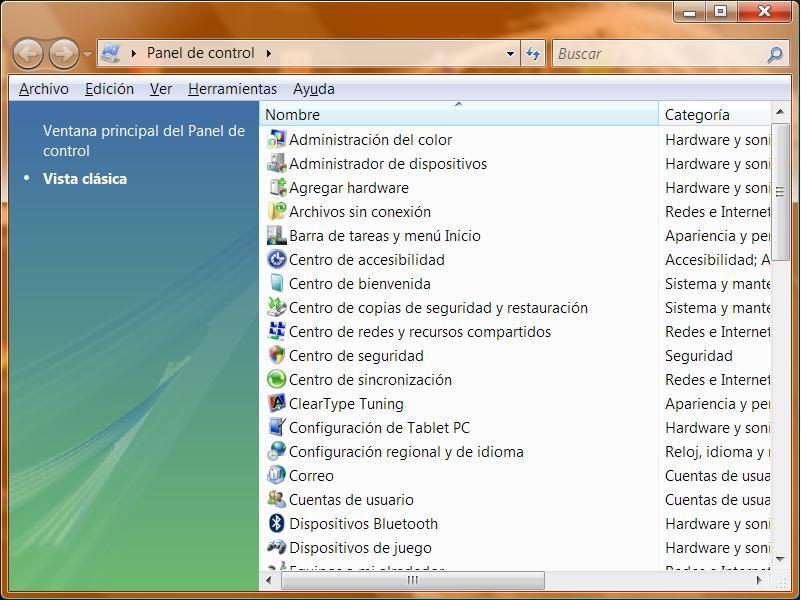Open the Edición menu

click(109, 89)
